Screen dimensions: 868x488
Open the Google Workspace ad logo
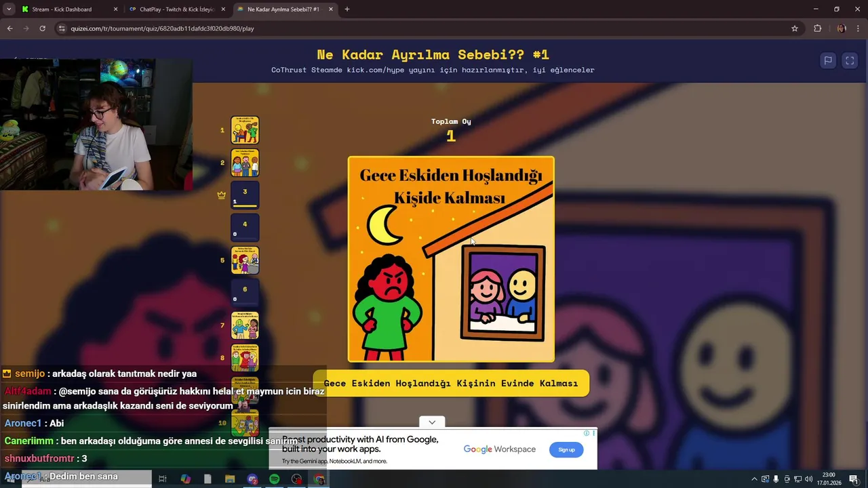click(x=500, y=449)
